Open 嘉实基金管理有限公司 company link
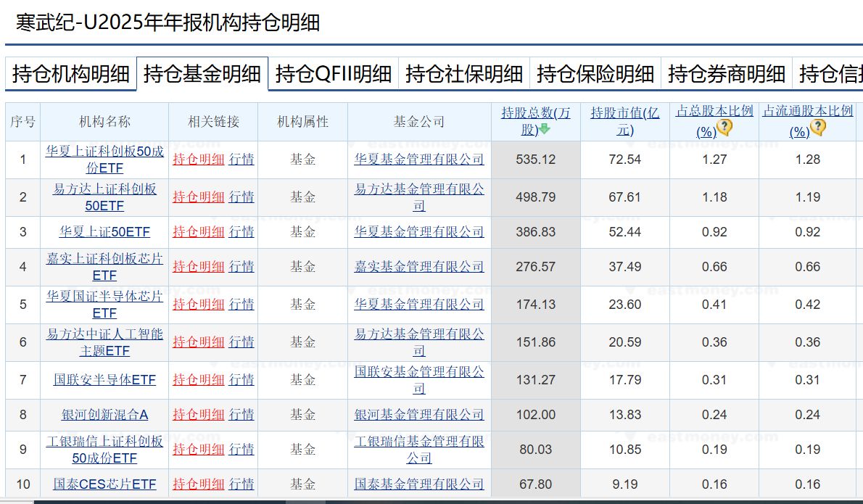Viewport: 863px width, 504px height. [419, 267]
